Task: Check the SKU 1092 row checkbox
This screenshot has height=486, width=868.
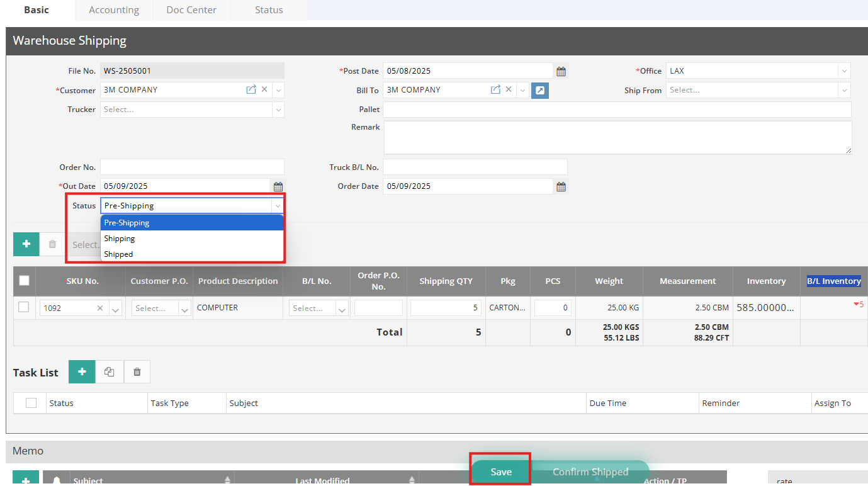Action: point(24,307)
